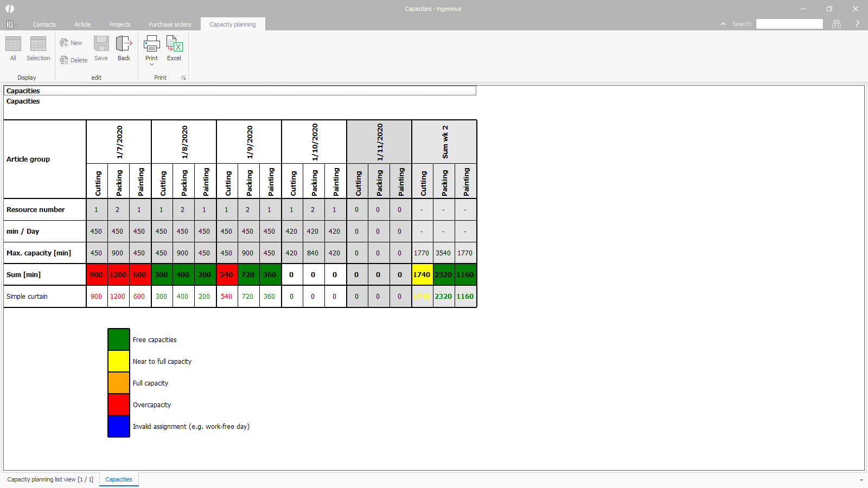Image resolution: width=868 pixels, height=488 pixels.
Task: Click the Delete icon in edit group
Action: pos(73,60)
